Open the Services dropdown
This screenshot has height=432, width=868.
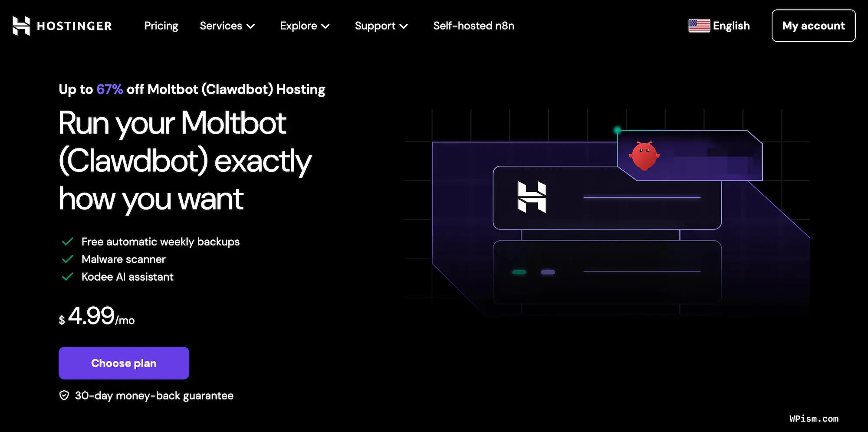pos(227,26)
